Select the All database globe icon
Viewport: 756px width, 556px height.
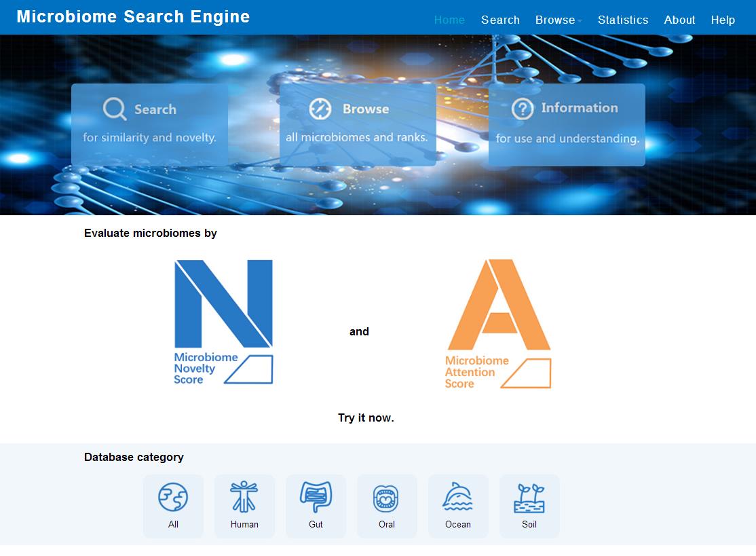[173, 498]
